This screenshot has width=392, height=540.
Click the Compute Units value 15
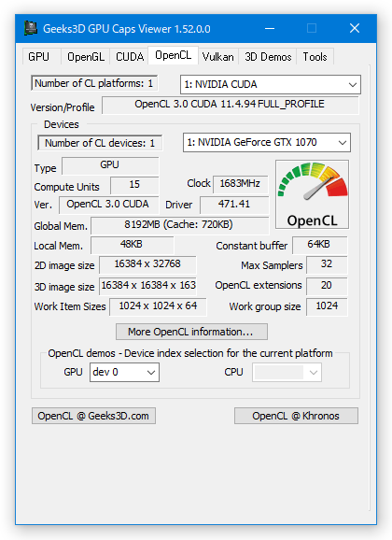(x=134, y=185)
